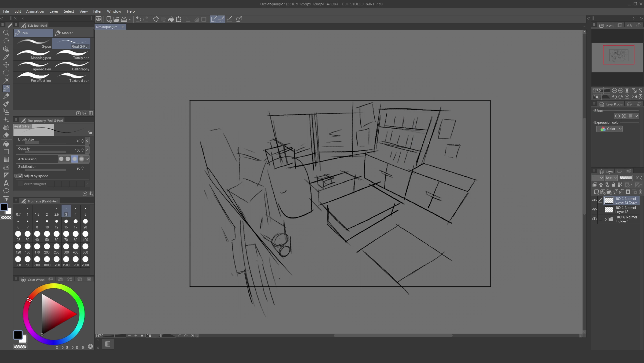Open the Anti-aliasing options dropdown

(x=87, y=159)
